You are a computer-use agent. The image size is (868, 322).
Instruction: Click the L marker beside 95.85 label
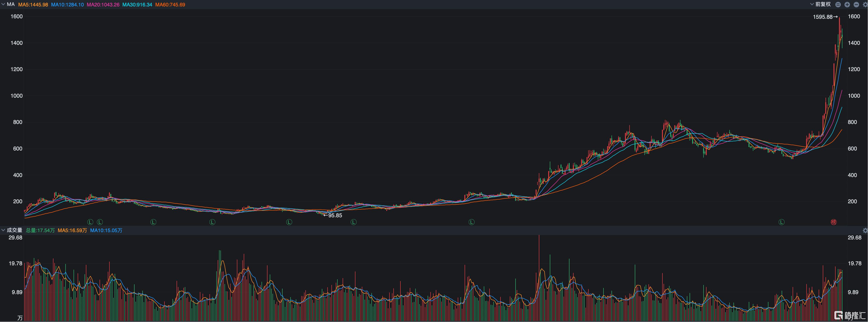coord(353,222)
